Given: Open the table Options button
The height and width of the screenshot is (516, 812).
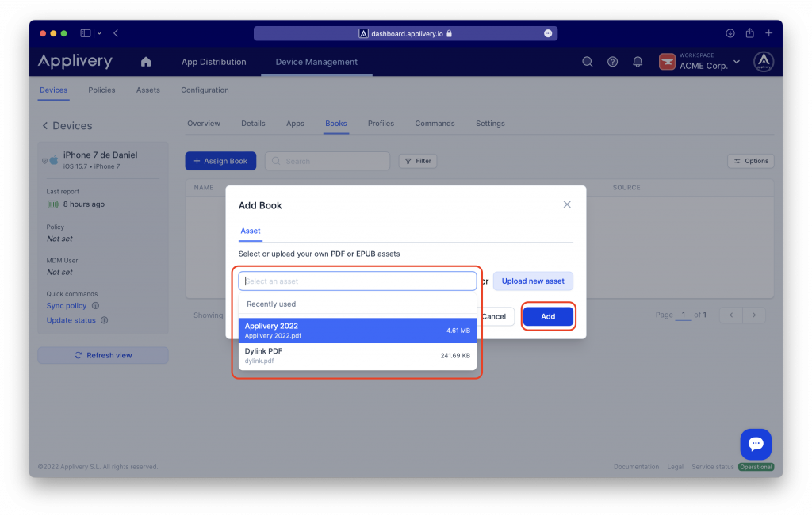Looking at the screenshot, I should 751,161.
